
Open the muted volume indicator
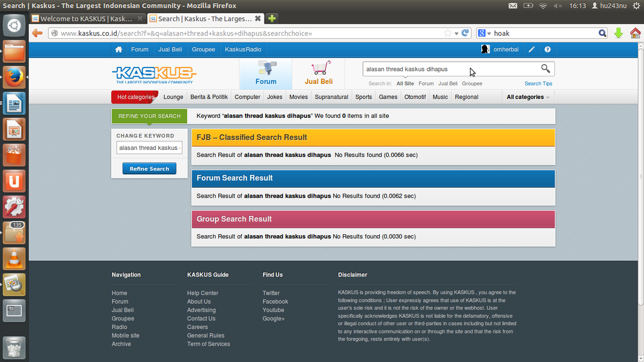click(558, 6)
